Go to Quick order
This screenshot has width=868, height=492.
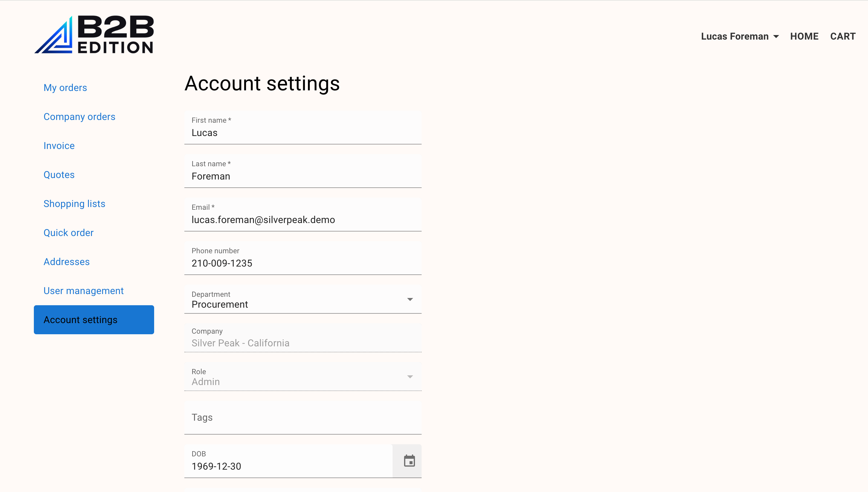point(69,233)
